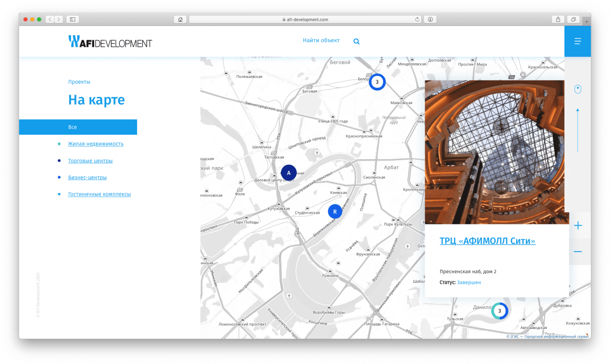Open the 'ТРЦ «АФИМОЛЛ Сити»' project link
The width and height of the screenshot is (610, 364).
pos(488,241)
